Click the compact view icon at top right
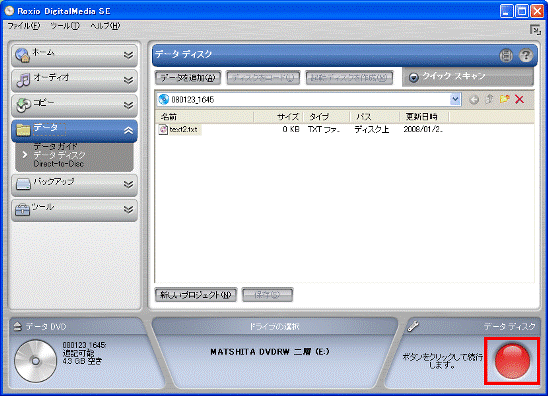The width and height of the screenshot is (548, 396). [535, 30]
